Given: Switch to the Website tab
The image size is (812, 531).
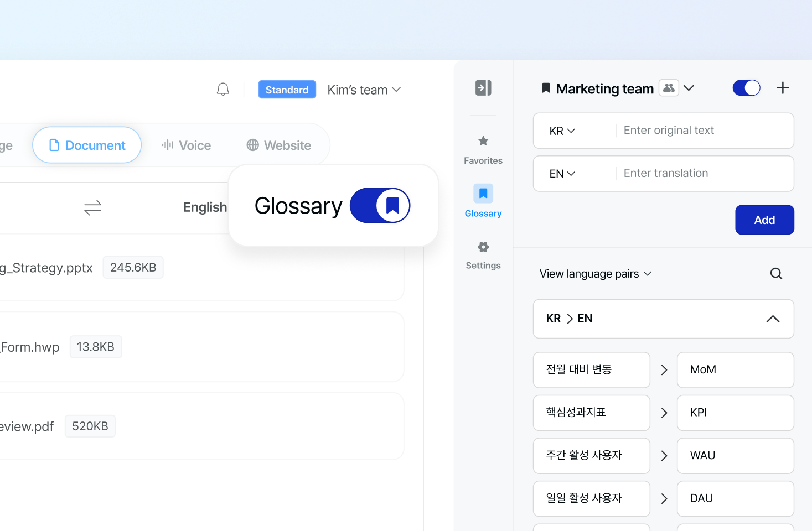Looking at the screenshot, I should coord(279,145).
